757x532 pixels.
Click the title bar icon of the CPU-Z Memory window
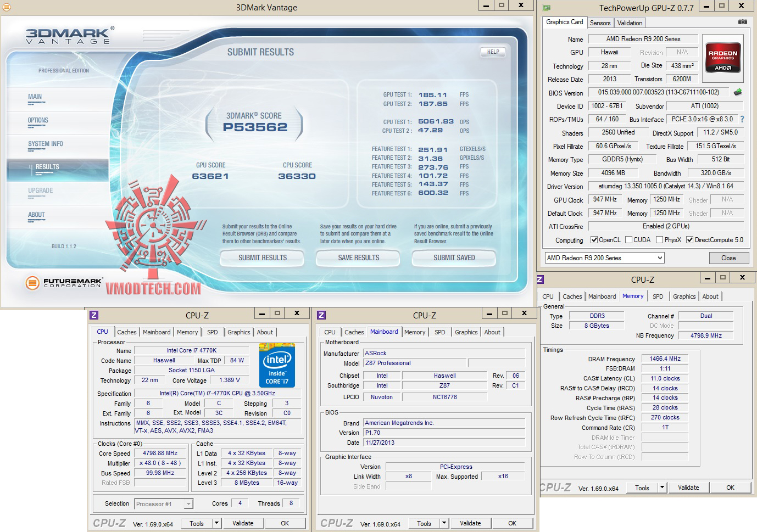point(539,279)
